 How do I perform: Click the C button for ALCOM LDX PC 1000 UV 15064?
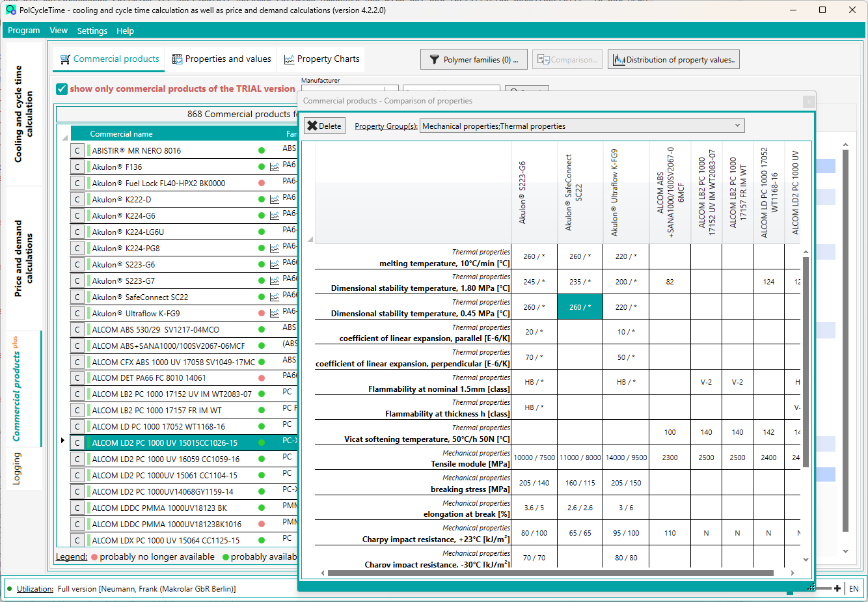tap(77, 540)
